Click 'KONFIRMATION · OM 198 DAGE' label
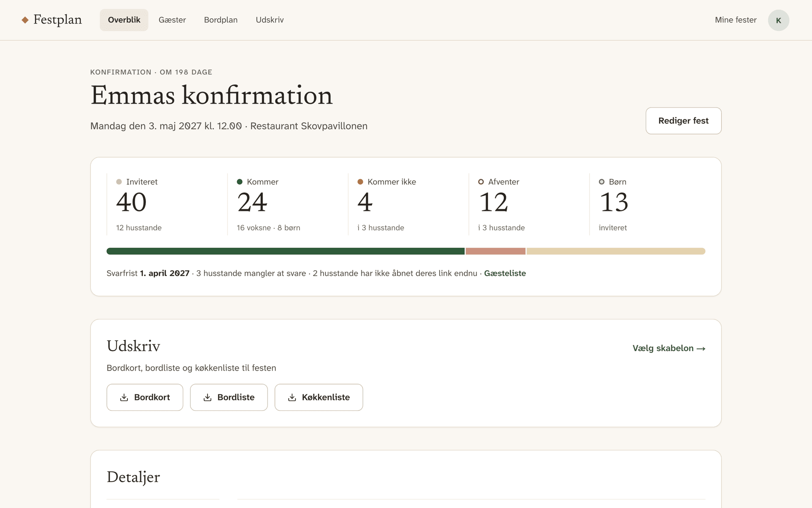This screenshot has width=812, height=508. [151, 72]
